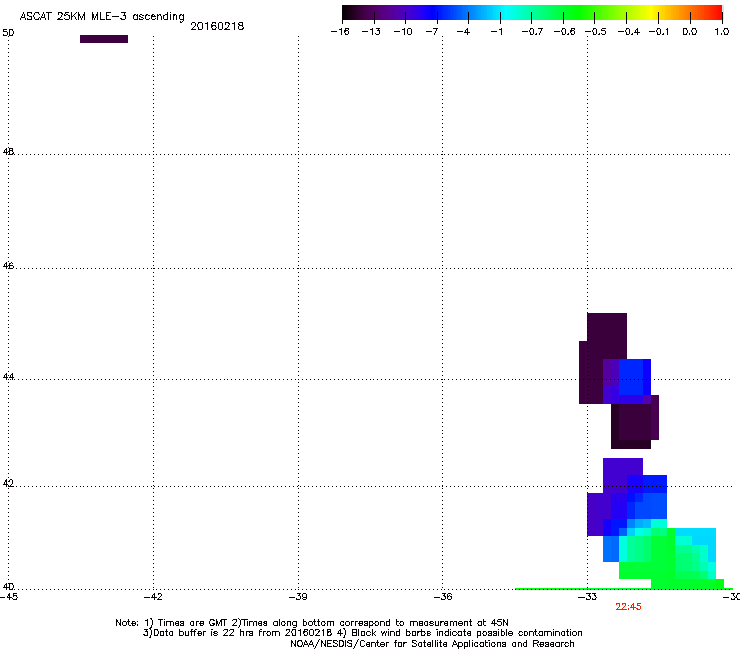Click the NOAA/NESDIS credit line
740x650 pixels.
click(432, 644)
